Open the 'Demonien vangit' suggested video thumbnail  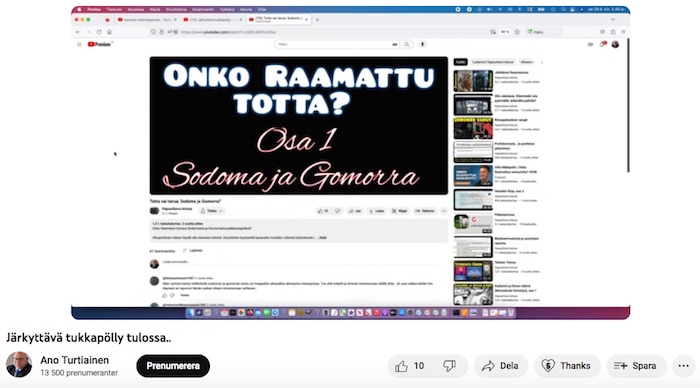coord(473,128)
